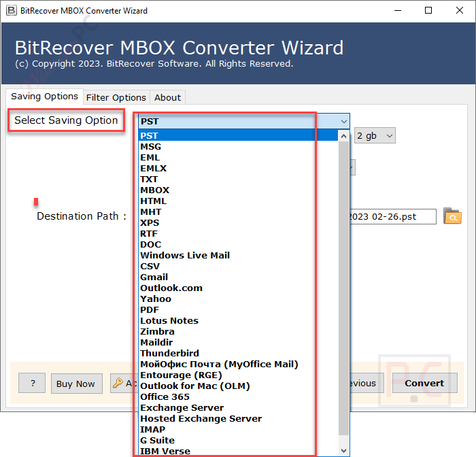Image resolution: width=476 pixels, height=457 pixels.
Task: Click the BitRecover app icon in title bar
Action: tap(12, 10)
